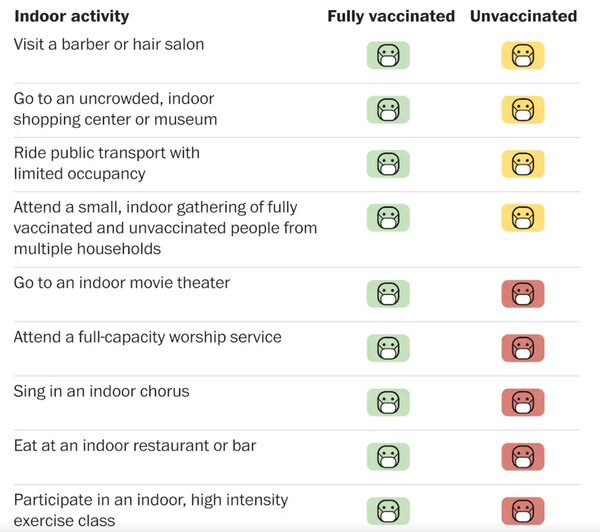Click yellow mask icon for barber or hair salon
This screenshot has width=600, height=532.
click(x=523, y=55)
